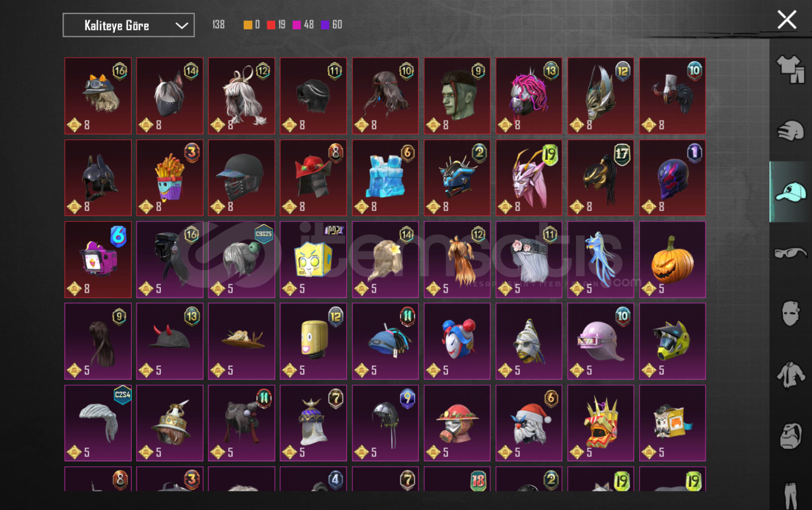The width and height of the screenshot is (812, 510).
Task: Select the pants category icon
Action: [x=791, y=495]
